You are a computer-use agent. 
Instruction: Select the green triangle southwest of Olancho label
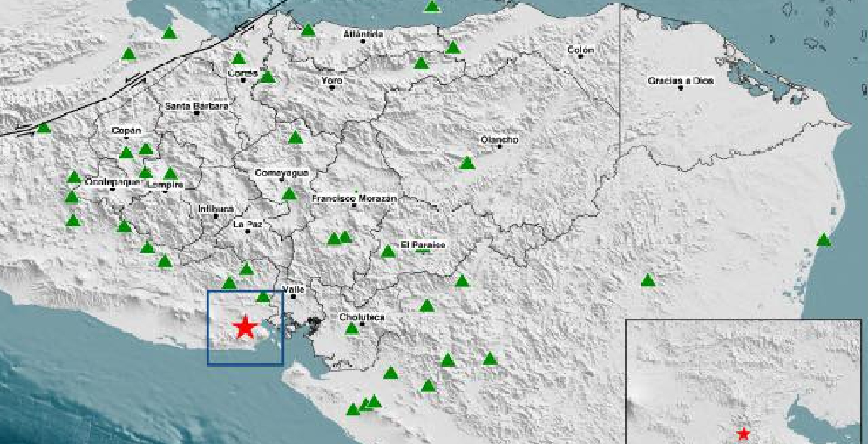[467, 164]
